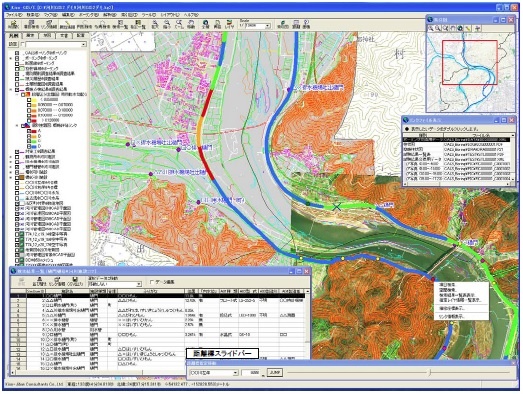The height and width of the screenshot is (394, 523).
Task: Click the JUMP button
Action: tap(275, 373)
